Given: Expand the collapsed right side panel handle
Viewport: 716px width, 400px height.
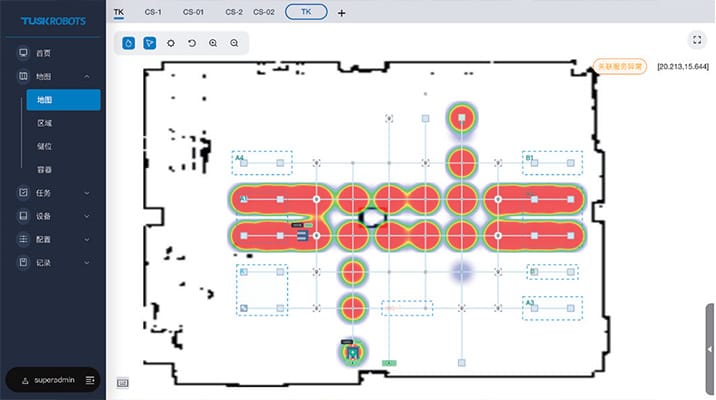Looking at the screenshot, I should (x=710, y=348).
